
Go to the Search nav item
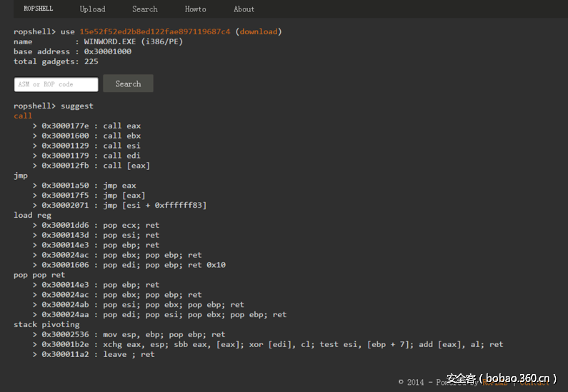(x=144, y=9)
